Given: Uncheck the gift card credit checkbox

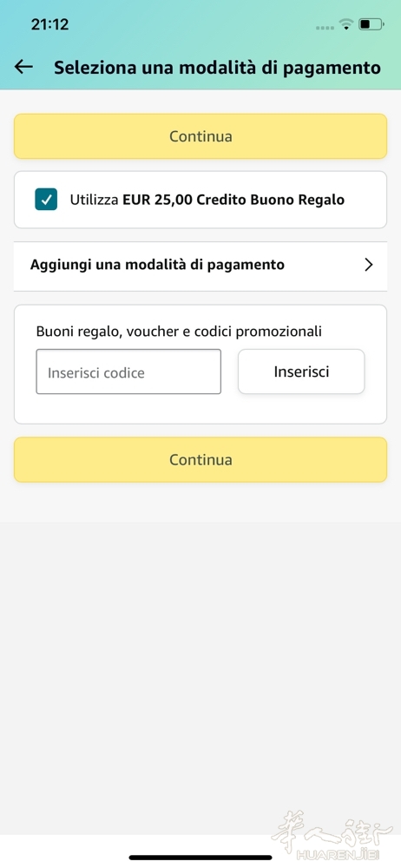Looking at the screenshot, I should click(x=46, y=200).
